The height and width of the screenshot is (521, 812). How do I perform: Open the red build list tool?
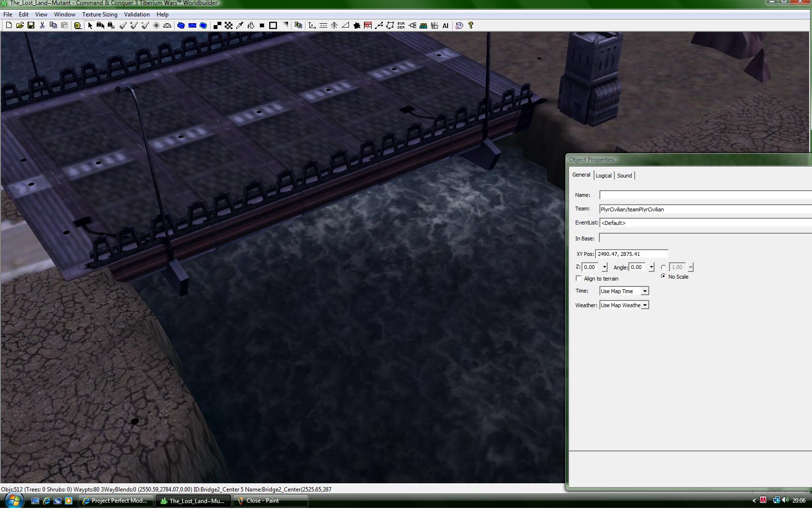pyautogui.click(x=368, y=25)
